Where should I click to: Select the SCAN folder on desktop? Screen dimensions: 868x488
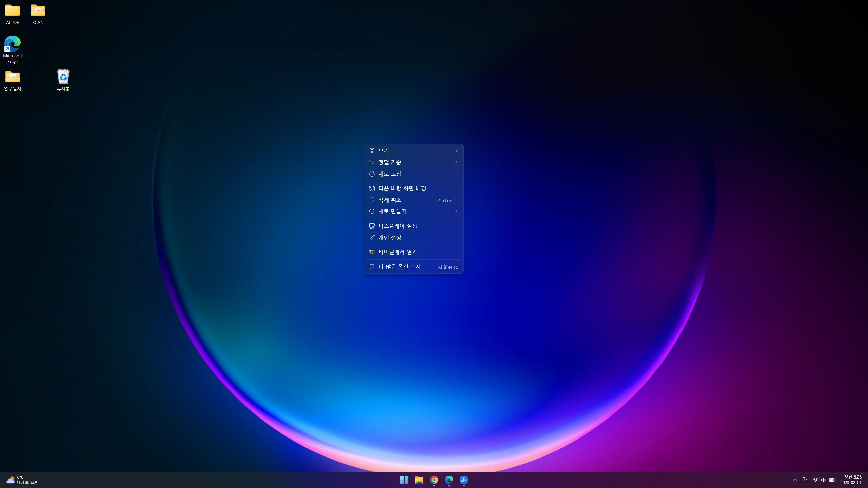tap(38, 11)
